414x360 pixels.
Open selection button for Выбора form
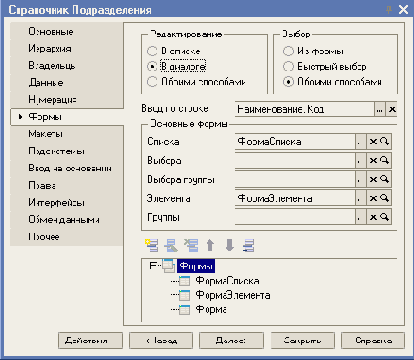point(360,161)
